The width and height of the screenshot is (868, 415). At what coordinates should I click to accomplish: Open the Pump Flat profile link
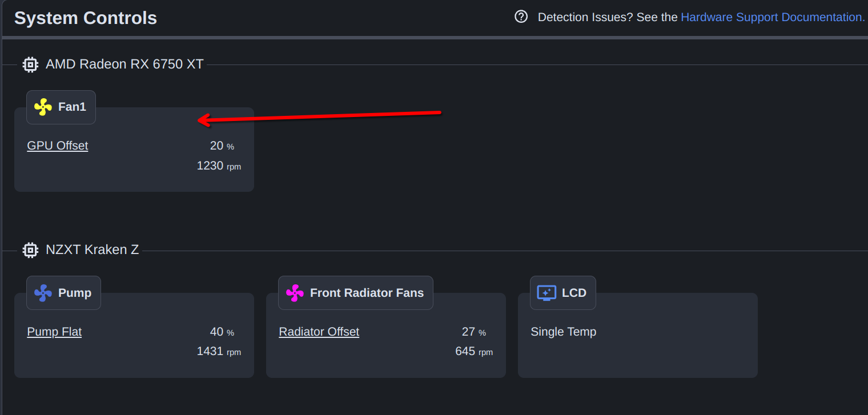[x=54, y=332]
